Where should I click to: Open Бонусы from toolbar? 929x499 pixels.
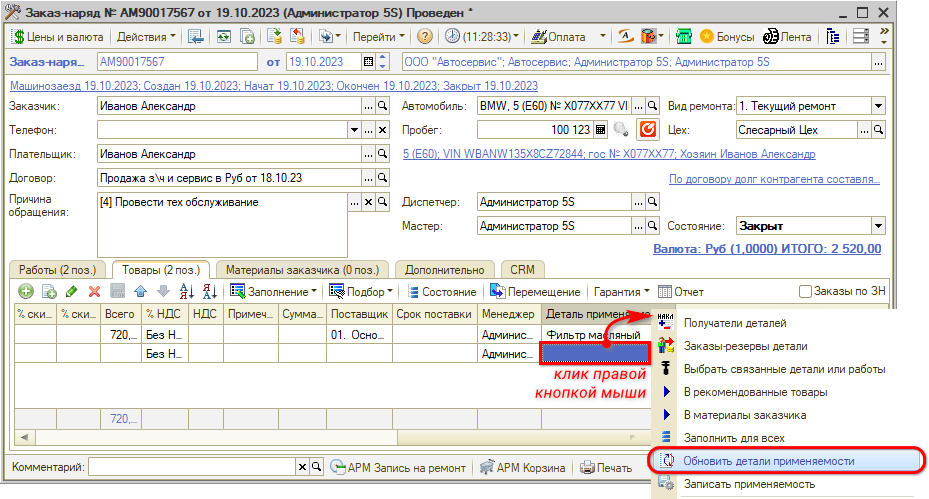pyautogui.click(x=727, y=37)
